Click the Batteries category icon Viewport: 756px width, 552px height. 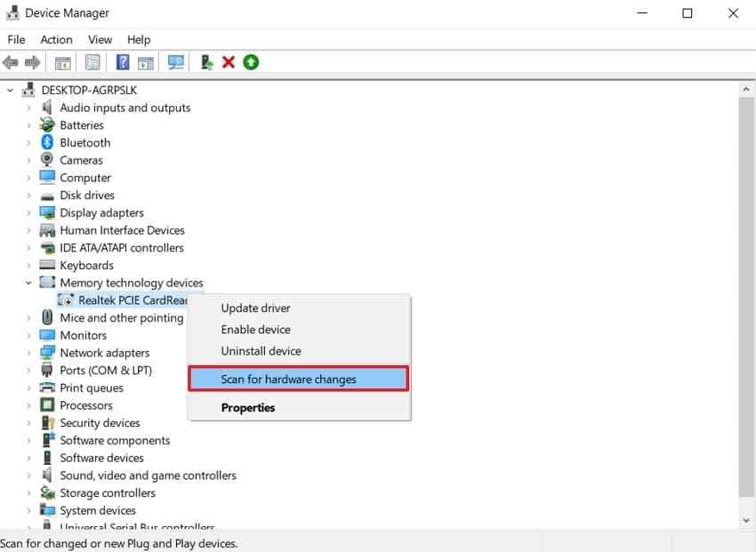point(47,124)
